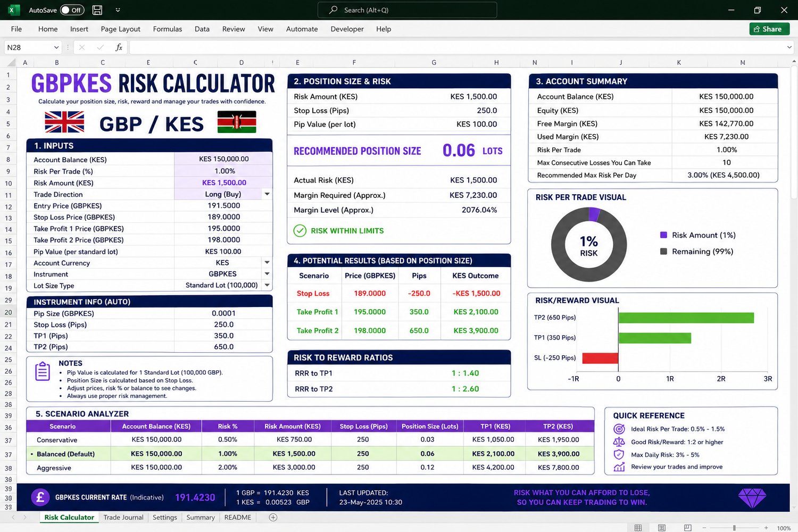
Task: Open the Page Layout ribbon tab
Action: point(121,29)
